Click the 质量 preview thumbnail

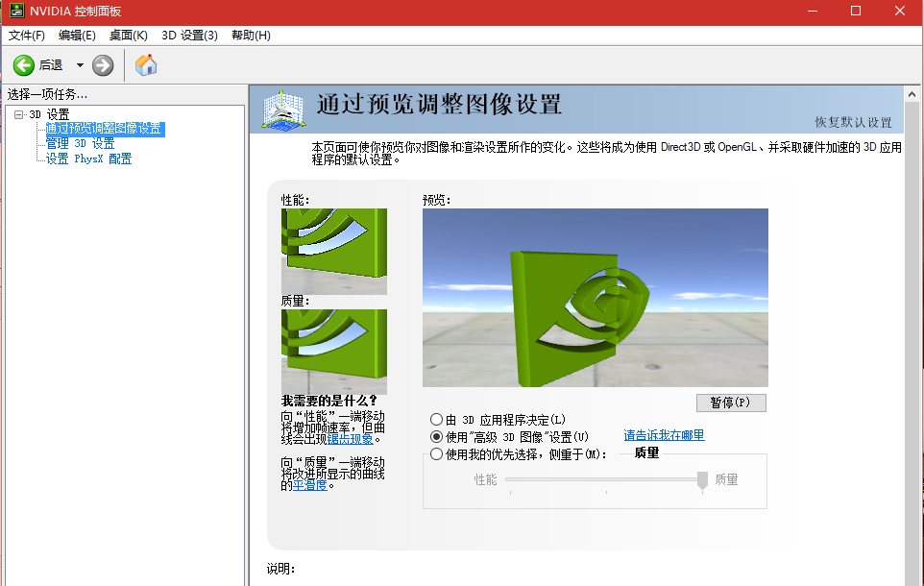click(x=334, y=352)
